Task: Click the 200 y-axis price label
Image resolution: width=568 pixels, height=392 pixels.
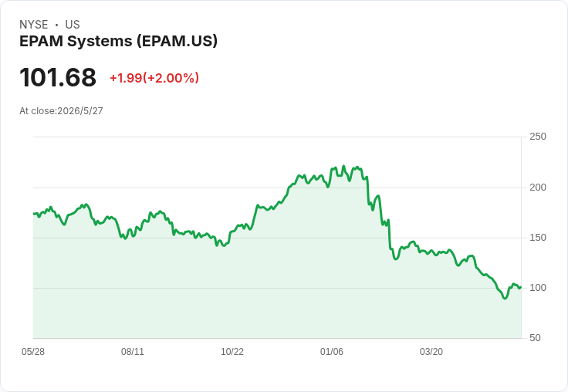Action: click(538, 188)
